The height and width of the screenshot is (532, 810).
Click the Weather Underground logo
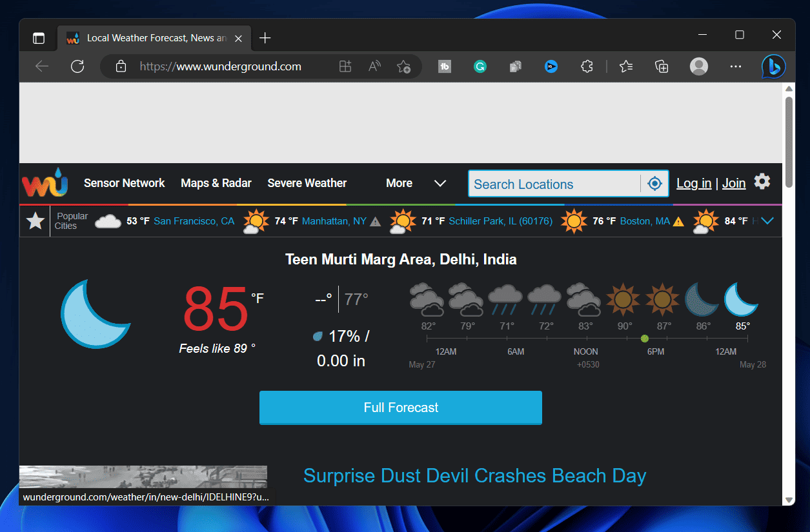coord(45,183)
